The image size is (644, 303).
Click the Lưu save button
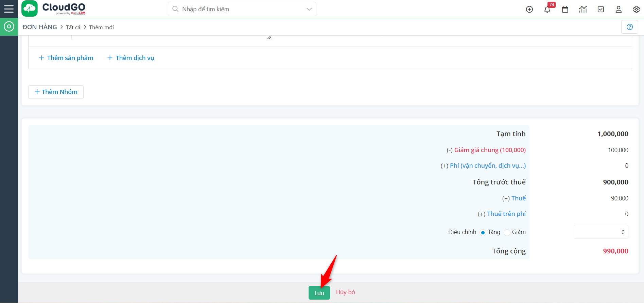click(319, 293)
